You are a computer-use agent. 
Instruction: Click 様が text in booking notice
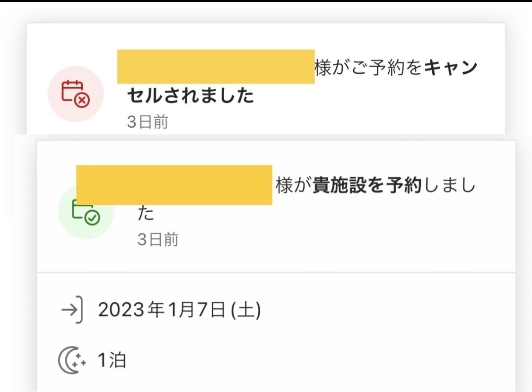(x=294, y=187)
